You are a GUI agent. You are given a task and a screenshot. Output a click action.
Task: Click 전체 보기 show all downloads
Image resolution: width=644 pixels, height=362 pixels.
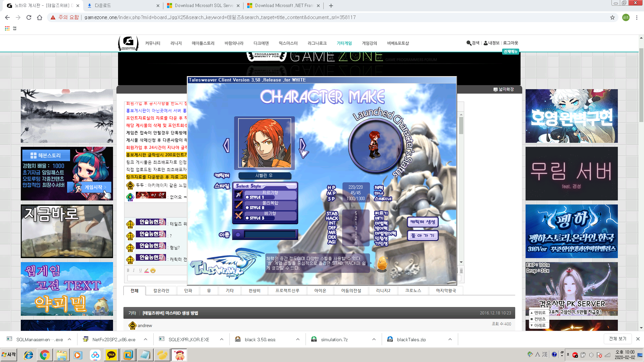pyautogui.click(x=618, y=339)
